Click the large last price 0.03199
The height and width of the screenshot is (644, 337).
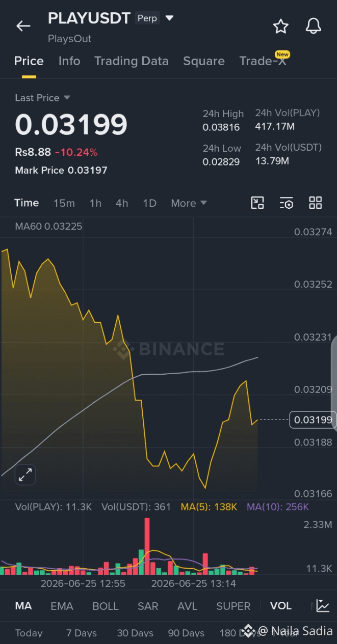coord(71,124)
